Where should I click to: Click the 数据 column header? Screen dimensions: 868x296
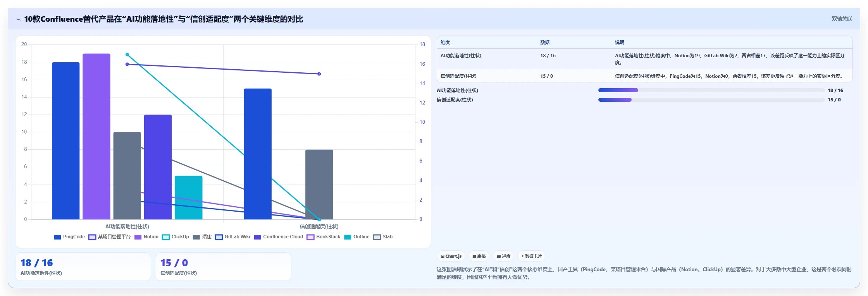tap(545, 43)
